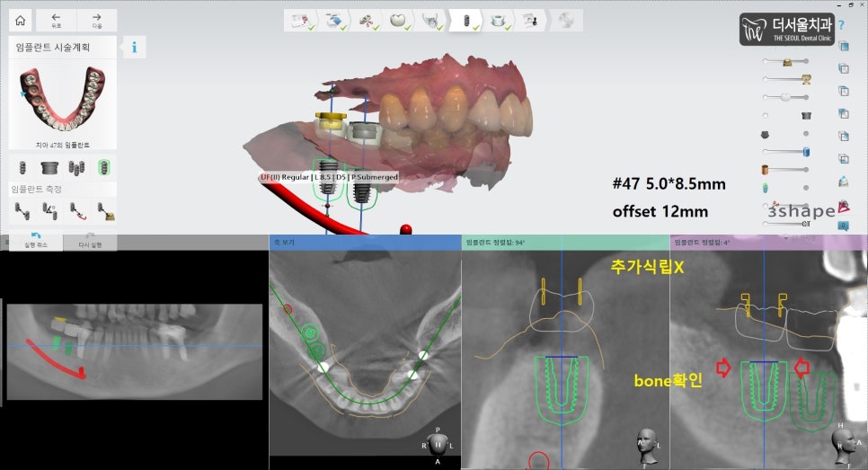Screen dimensions: 868x470
Task: Toggle the green implant safety zone visibility
Action: pyautogui.click(x=765, y=188)
